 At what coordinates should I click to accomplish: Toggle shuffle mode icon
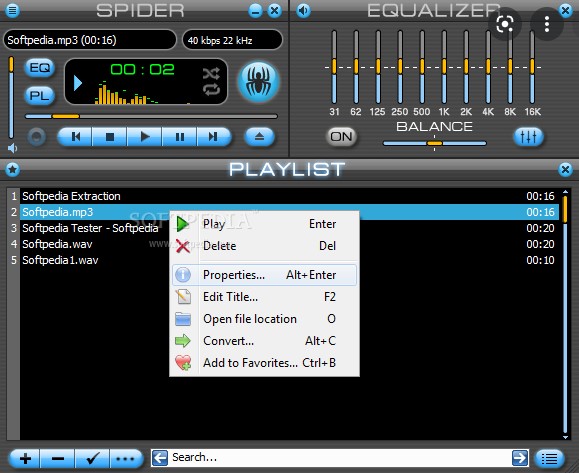211,73
